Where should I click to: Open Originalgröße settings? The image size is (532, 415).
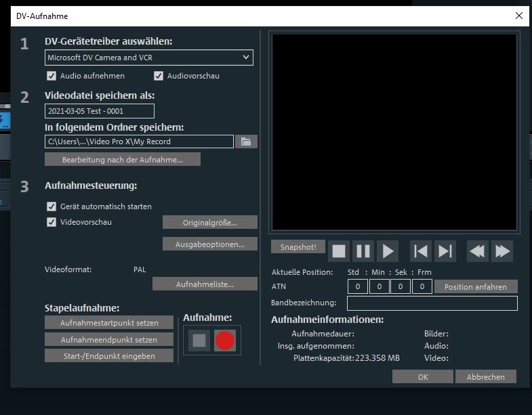point(209,223)
